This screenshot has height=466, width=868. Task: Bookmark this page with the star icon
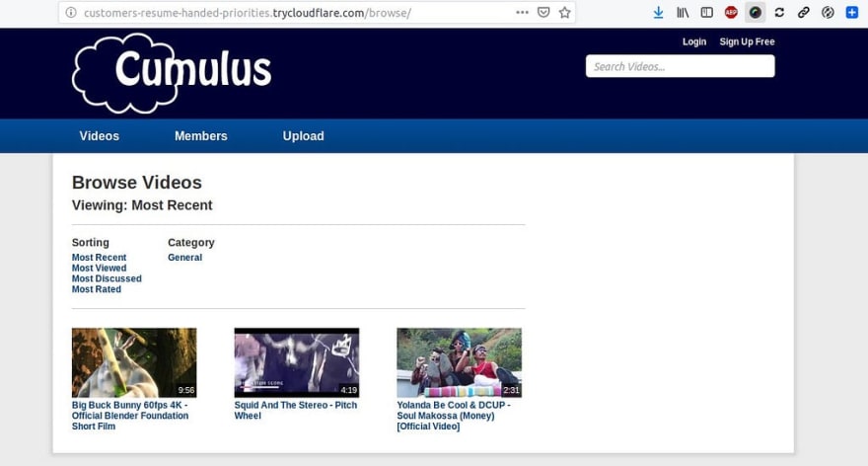click(564, 12)
